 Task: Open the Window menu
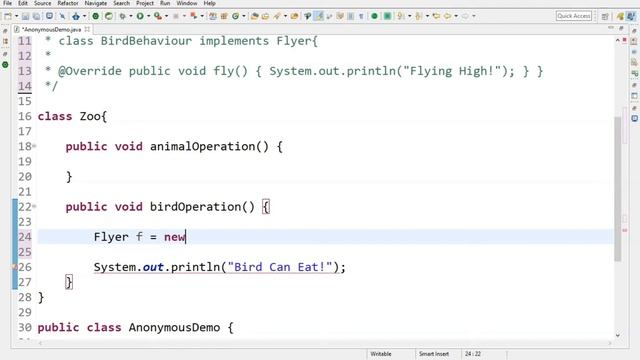click(x=187, y=3)
